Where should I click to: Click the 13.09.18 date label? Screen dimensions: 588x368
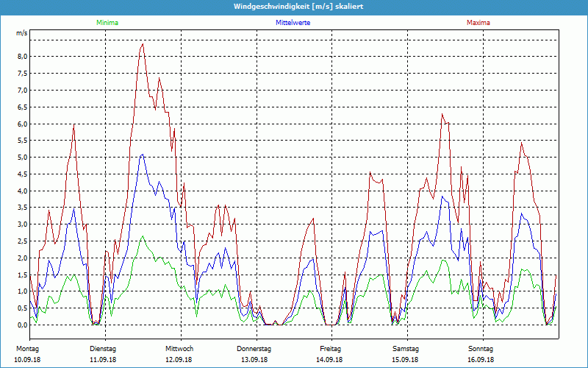tap(254, 360)
